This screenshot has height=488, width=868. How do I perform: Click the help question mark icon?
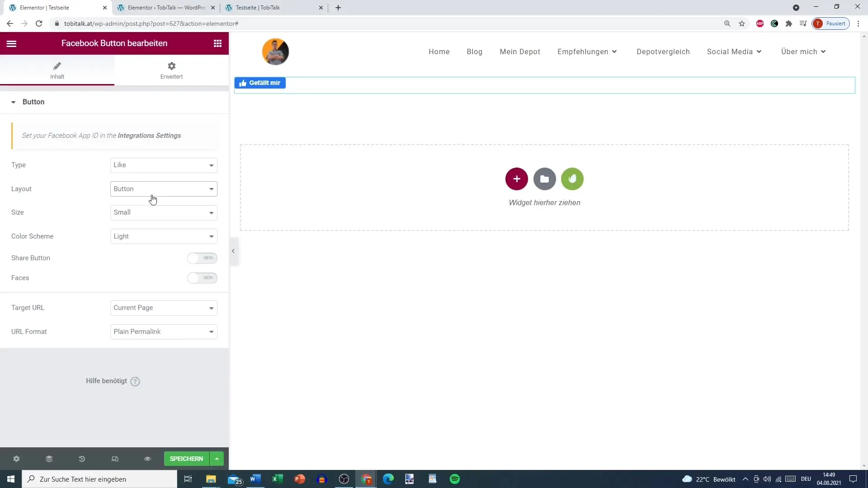point(135,381)
